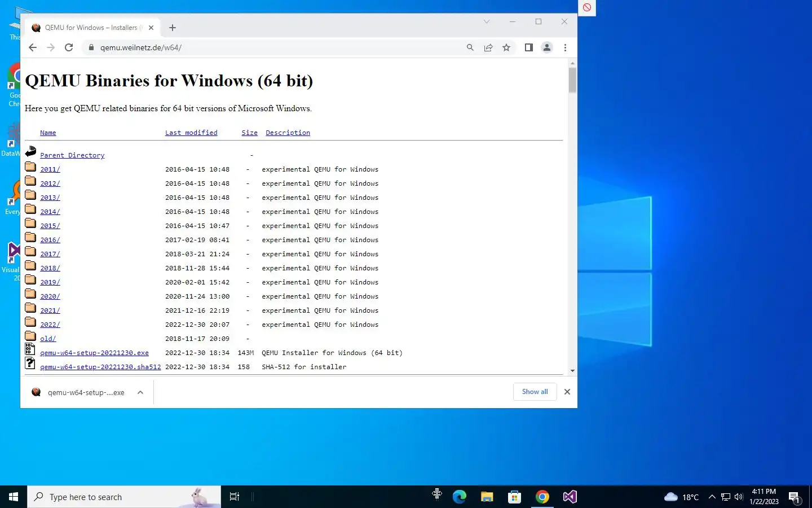Open the tab search chevron
The image size is (812, 508).
pyautogui.click(x=486, y=21)
